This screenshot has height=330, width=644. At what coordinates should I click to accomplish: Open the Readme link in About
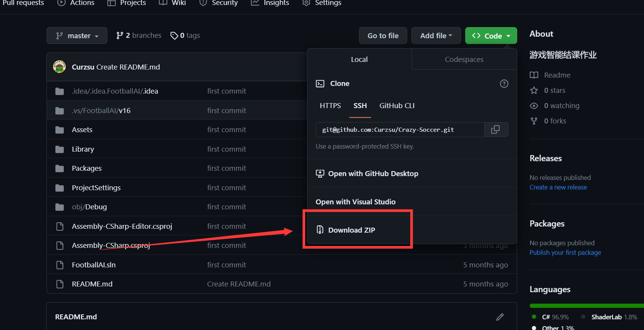click(557, 75)
